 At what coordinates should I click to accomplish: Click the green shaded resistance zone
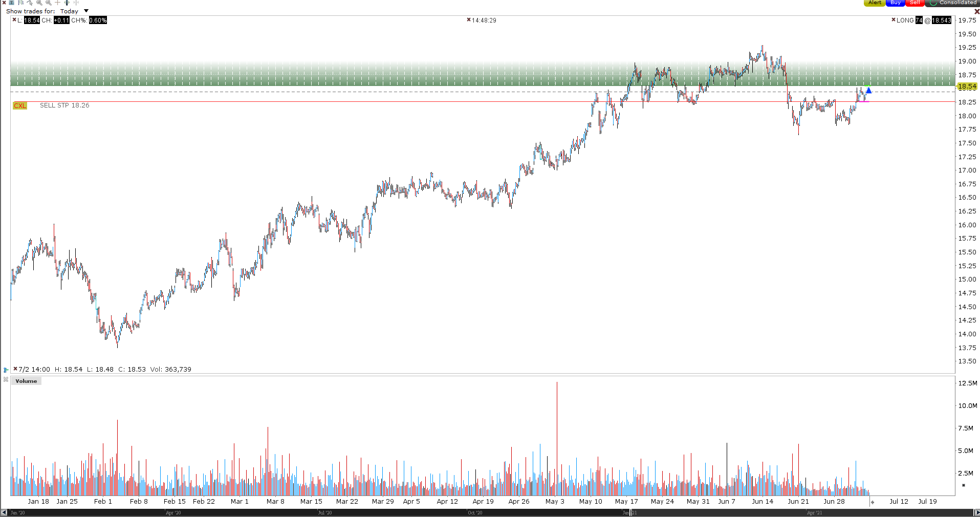pyautogui.click(x=483, y=74)
